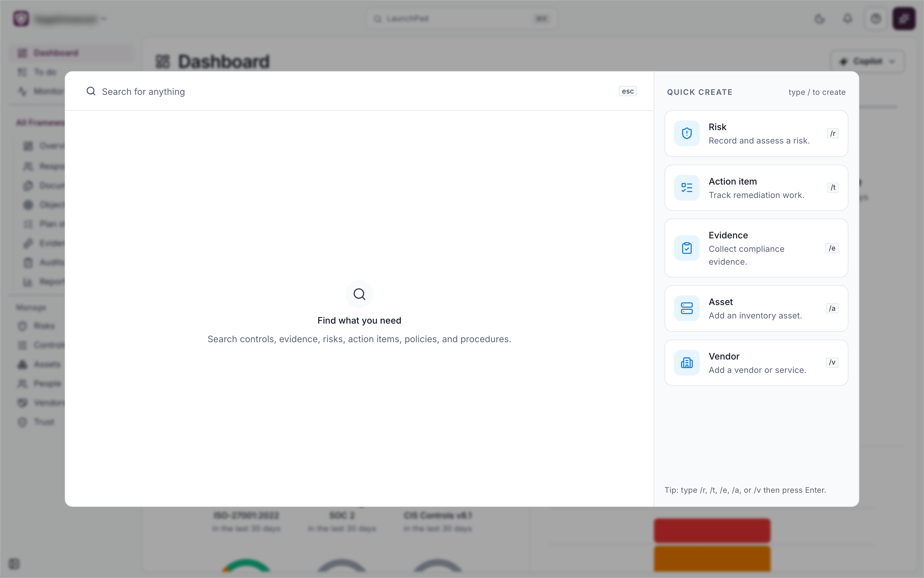Click 'Add an inventory asset.' description

(x=755, y=316)
